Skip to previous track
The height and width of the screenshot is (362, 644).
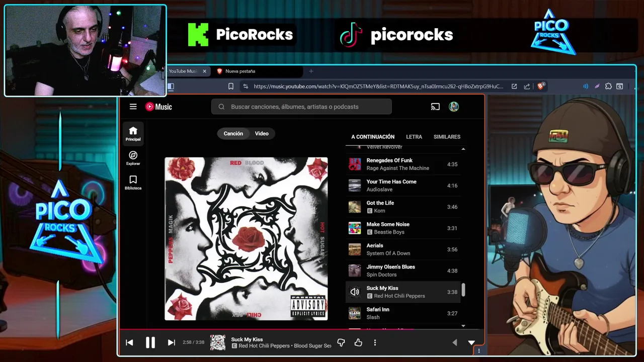click(129, 342)
